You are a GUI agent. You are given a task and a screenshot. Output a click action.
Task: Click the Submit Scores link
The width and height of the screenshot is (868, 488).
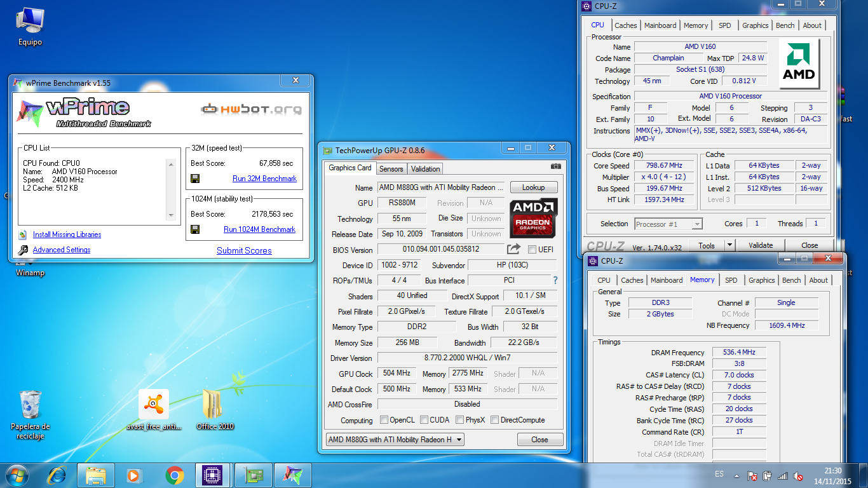click(x=244, y=250)
